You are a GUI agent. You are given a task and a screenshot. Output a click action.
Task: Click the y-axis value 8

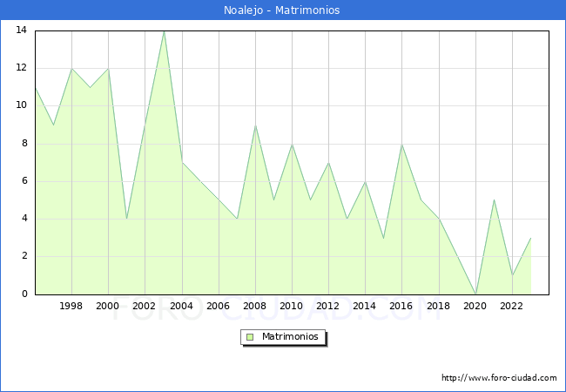(x=24, y=144)
